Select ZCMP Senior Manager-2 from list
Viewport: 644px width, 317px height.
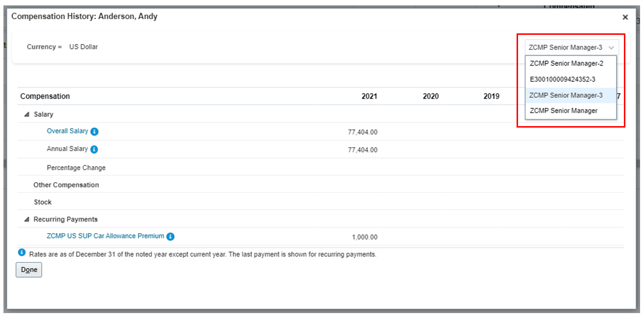click(566, 63)
